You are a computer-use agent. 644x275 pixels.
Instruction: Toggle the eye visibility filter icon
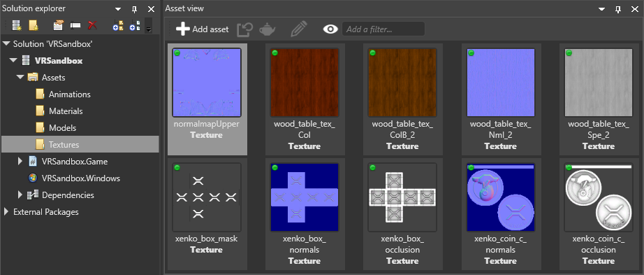(330, 29)
